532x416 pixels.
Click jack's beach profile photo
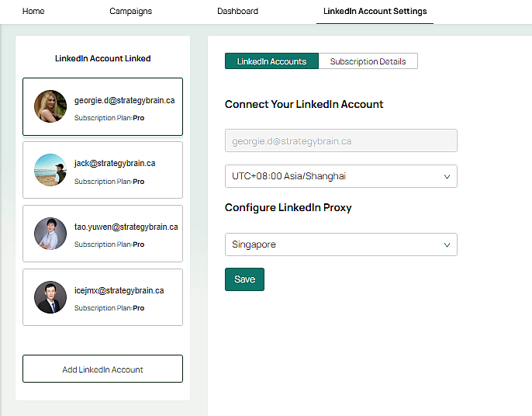pyautogui.click(x=50, y=170)
